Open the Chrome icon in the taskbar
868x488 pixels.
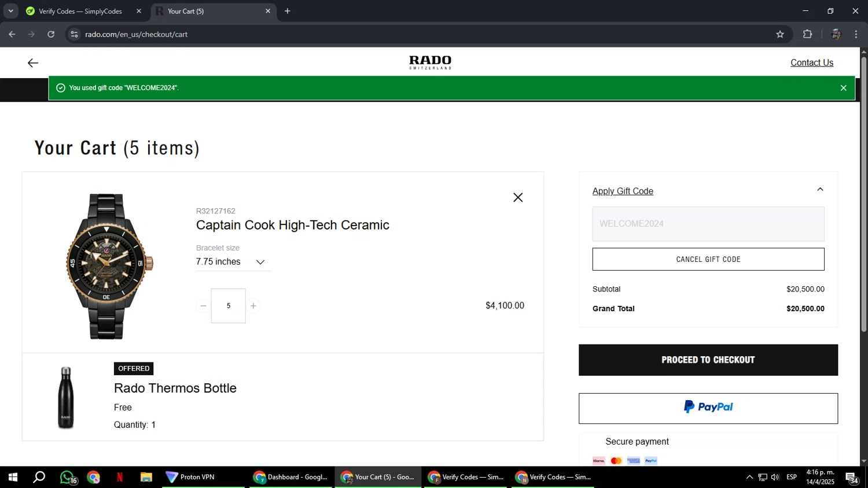point(93,477)
